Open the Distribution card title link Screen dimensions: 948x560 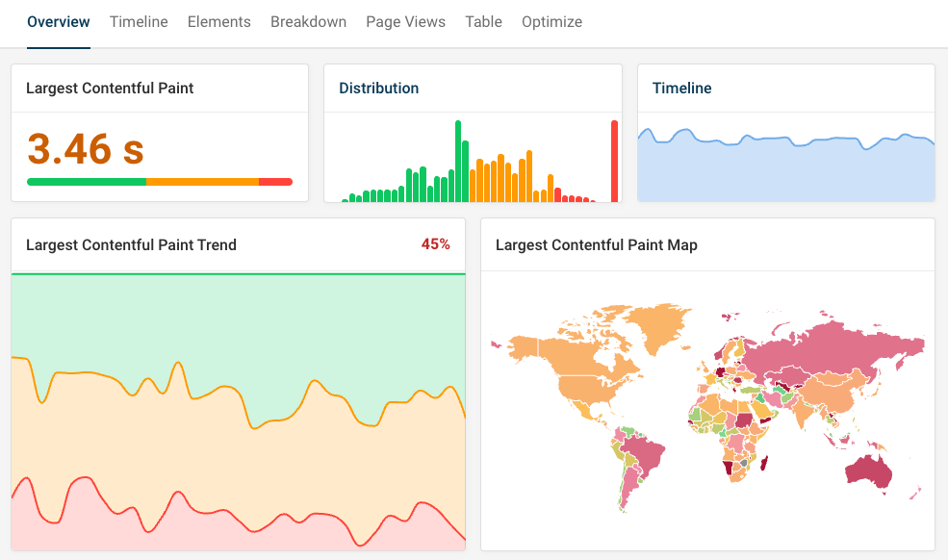pyautogui.click(x=378, y=88)
